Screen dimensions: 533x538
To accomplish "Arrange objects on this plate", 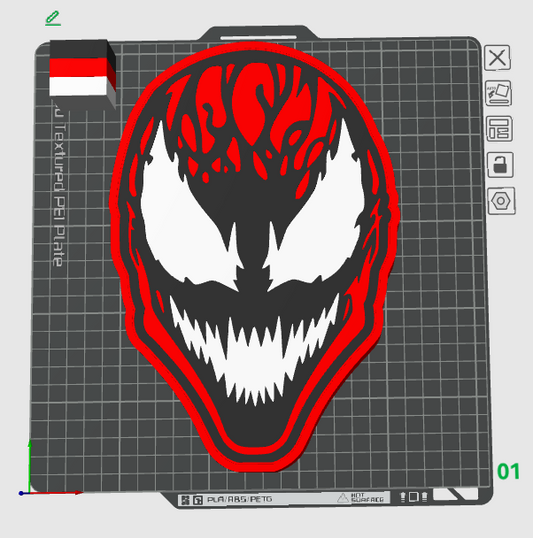I will [499, 129].
